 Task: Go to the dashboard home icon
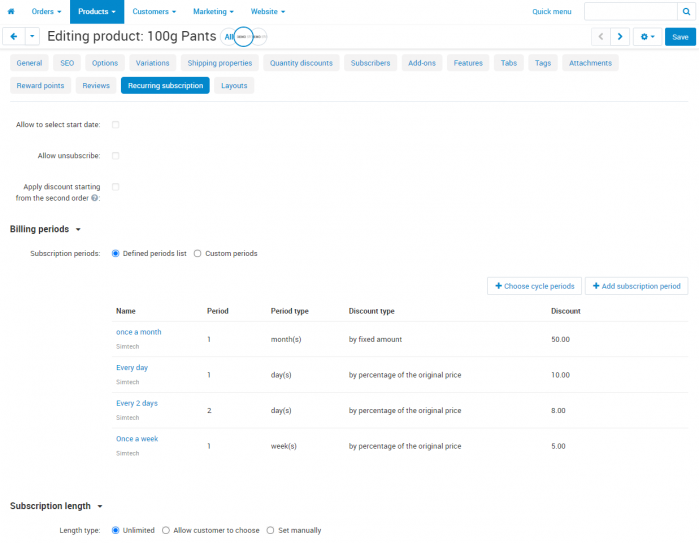click(x=11, y=12)
